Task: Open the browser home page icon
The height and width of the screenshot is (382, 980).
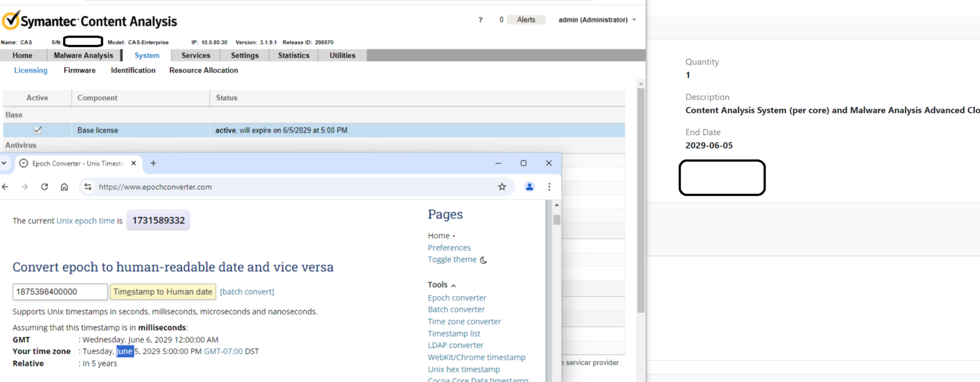Action: coord(64,187)
